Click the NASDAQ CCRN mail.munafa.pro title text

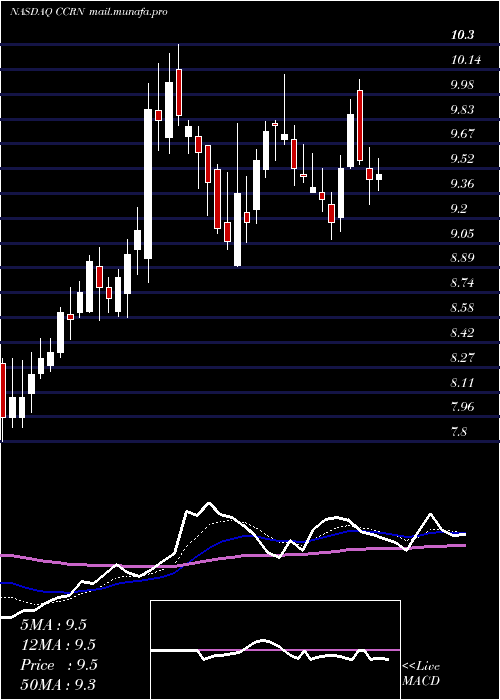coord(88,12)
